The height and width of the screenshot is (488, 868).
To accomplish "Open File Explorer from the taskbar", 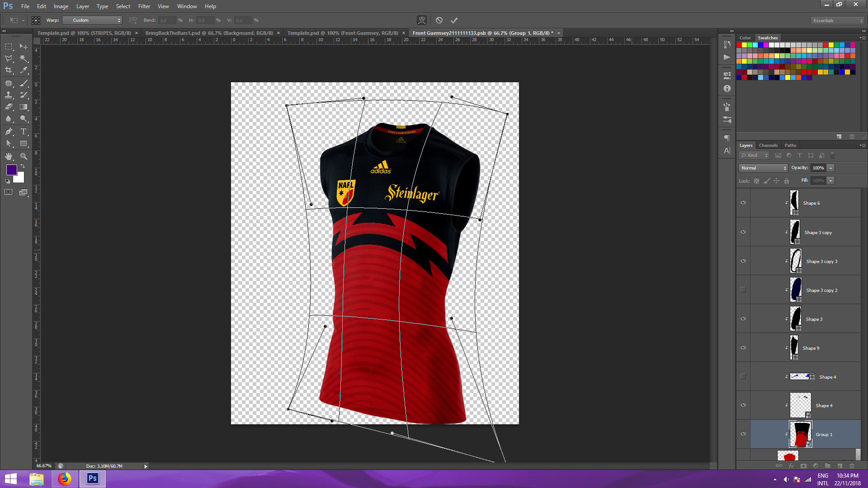I will tap(37, 479).
